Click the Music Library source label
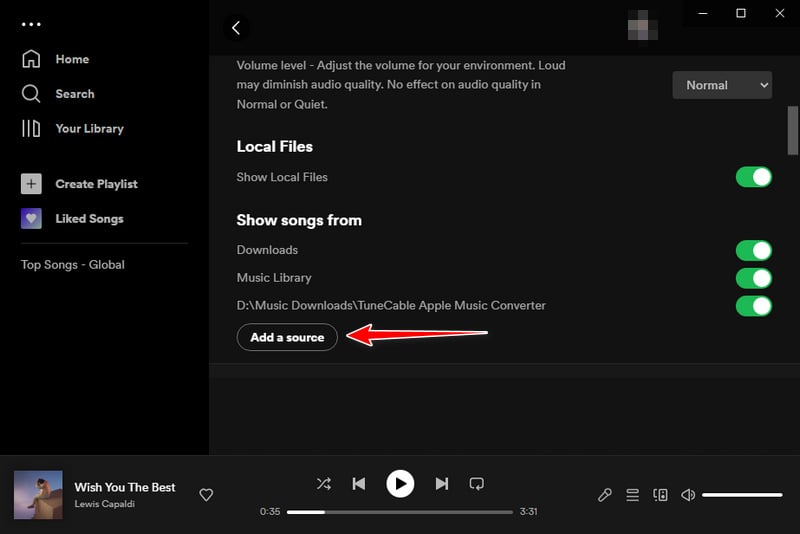The width and height of the screenshot is (800, 534). point(274,278)
